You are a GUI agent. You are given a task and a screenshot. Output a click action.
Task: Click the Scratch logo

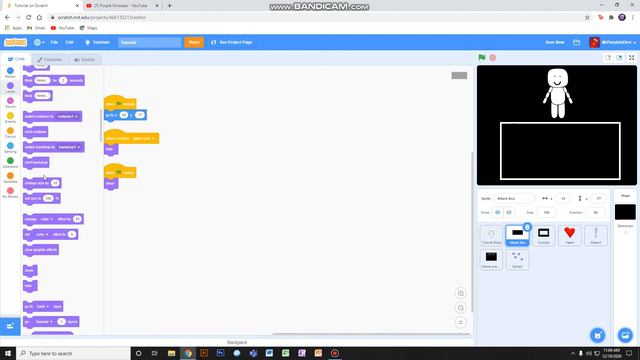click(16, 42)
